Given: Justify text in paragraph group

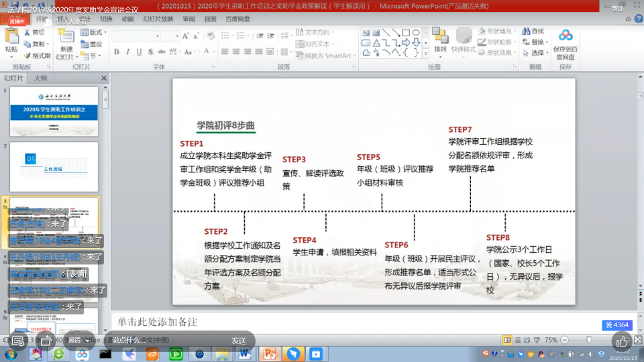Looking at the screenshot, I should point(258,52).
